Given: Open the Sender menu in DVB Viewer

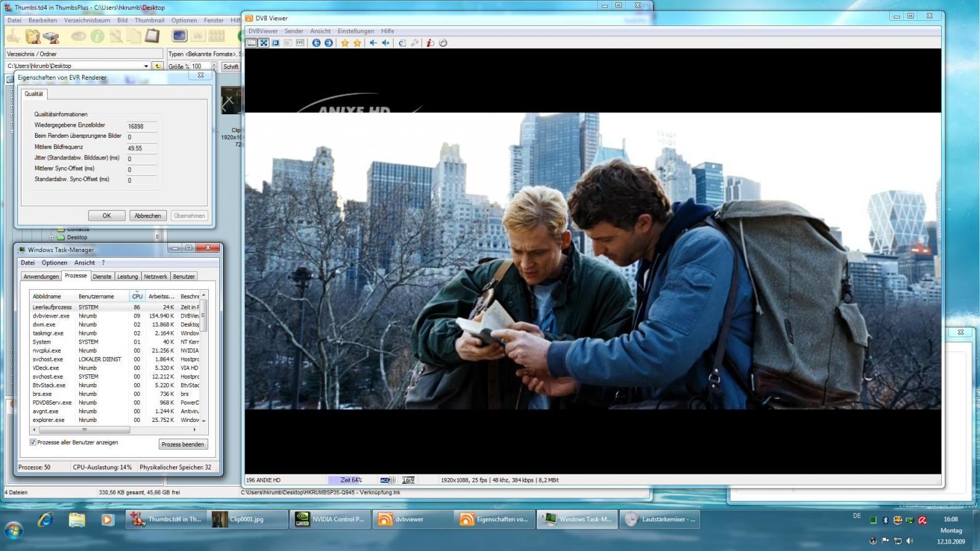Looking at the screenshot, I should [294, 31].
